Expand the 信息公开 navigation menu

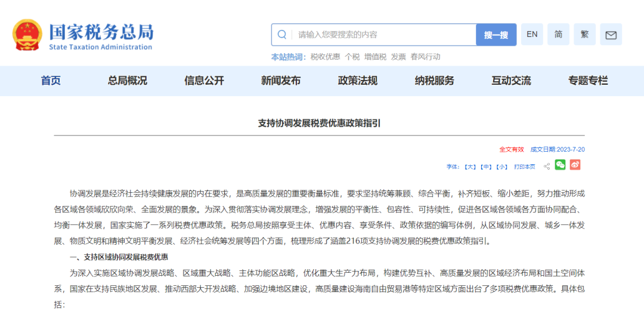(204, 81)
